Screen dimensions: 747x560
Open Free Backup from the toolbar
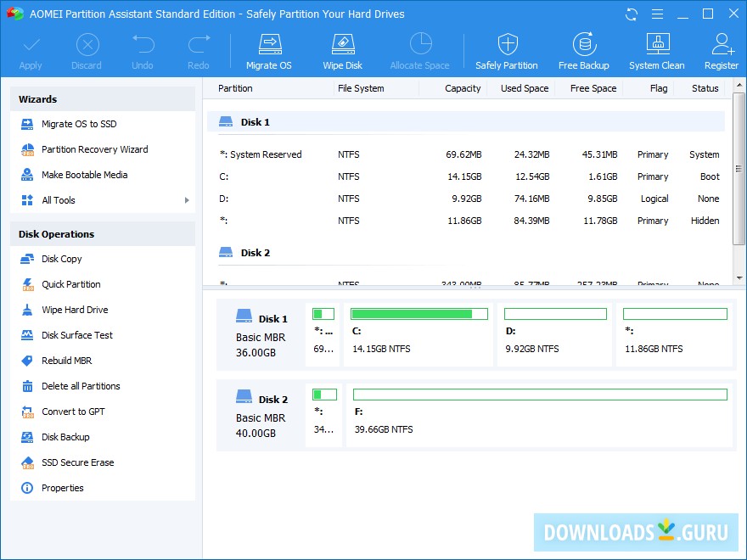[584, 49]
